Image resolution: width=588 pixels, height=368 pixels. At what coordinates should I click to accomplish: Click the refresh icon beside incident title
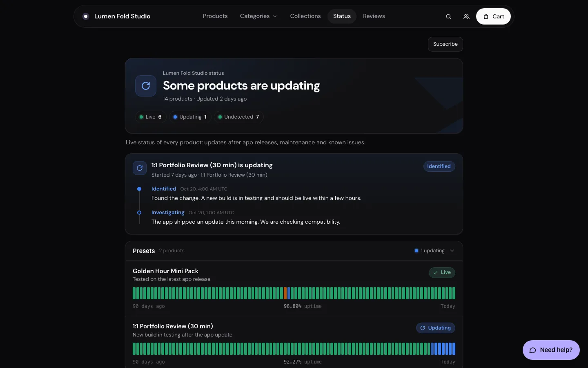point(140,168)
